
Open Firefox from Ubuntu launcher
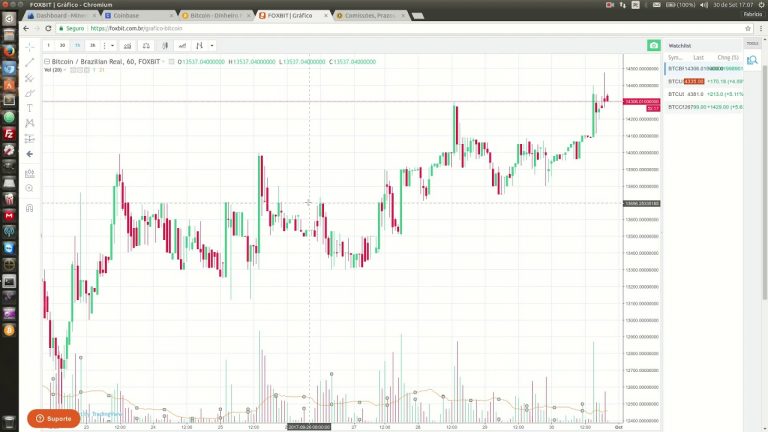(x=9, y=51)
